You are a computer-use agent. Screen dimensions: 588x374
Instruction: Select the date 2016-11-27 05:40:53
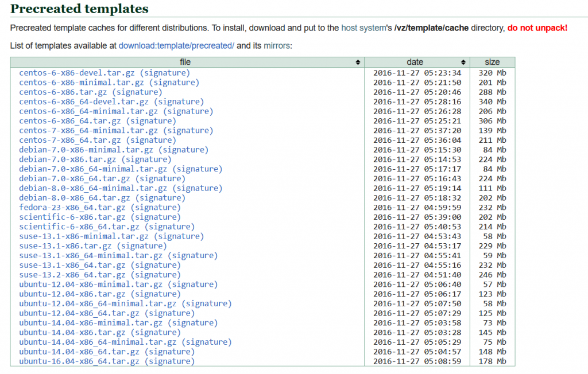pyautogui.click(x=417, y=227)
